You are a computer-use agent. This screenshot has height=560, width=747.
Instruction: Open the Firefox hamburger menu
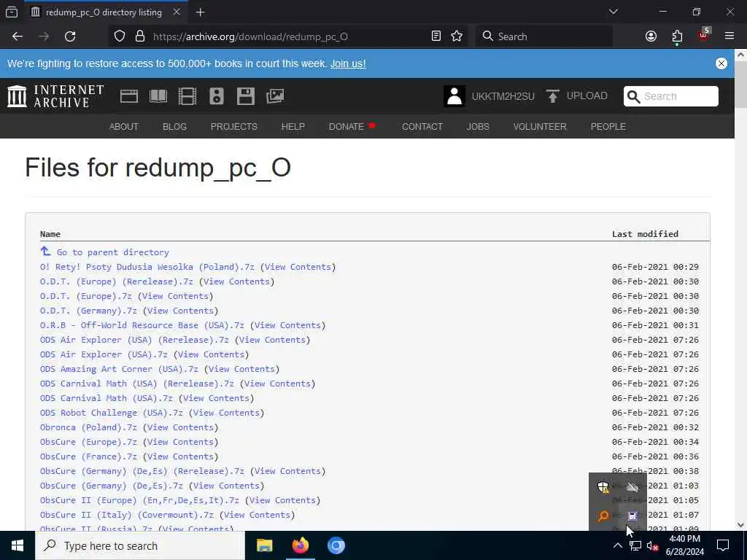point(729,36)
